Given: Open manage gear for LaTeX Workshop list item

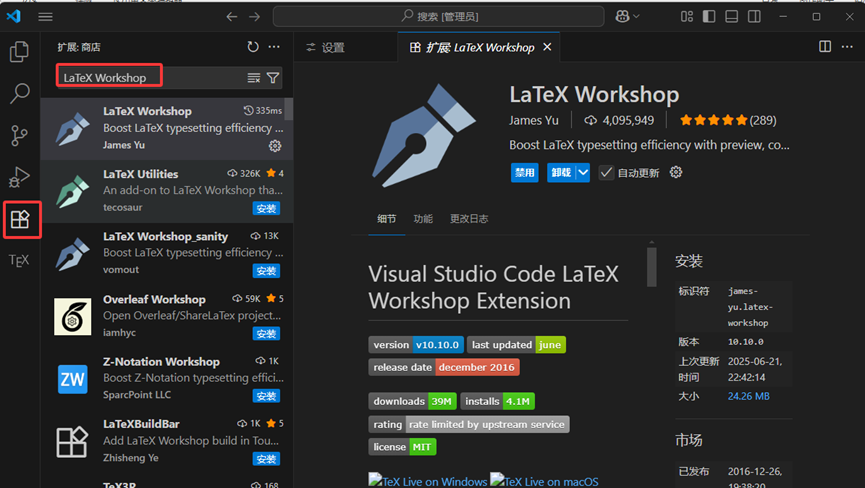Looking at the screenshot, I should point(275,146).
